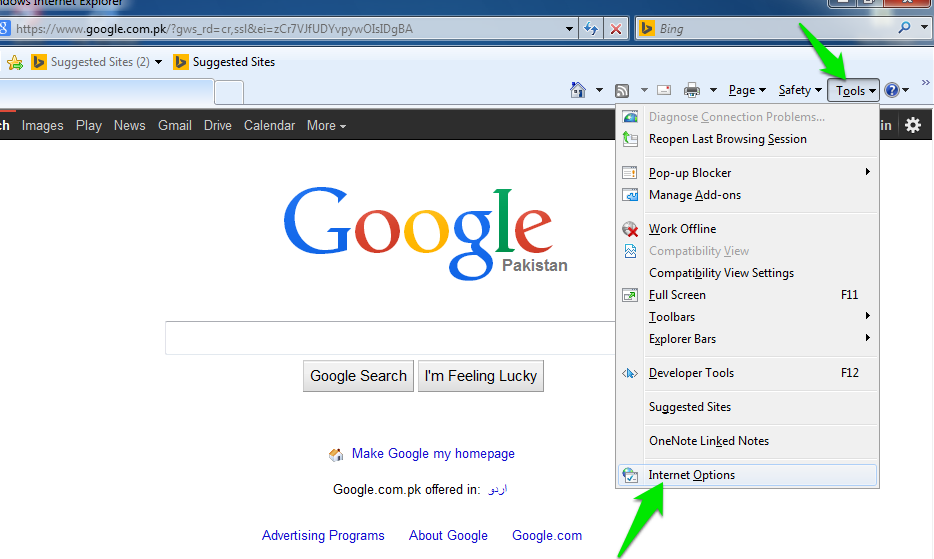Open the Print dropdown arrow
Image resolution: width=934 pixels, height=559 pixels.
click(x=713, y=90)
